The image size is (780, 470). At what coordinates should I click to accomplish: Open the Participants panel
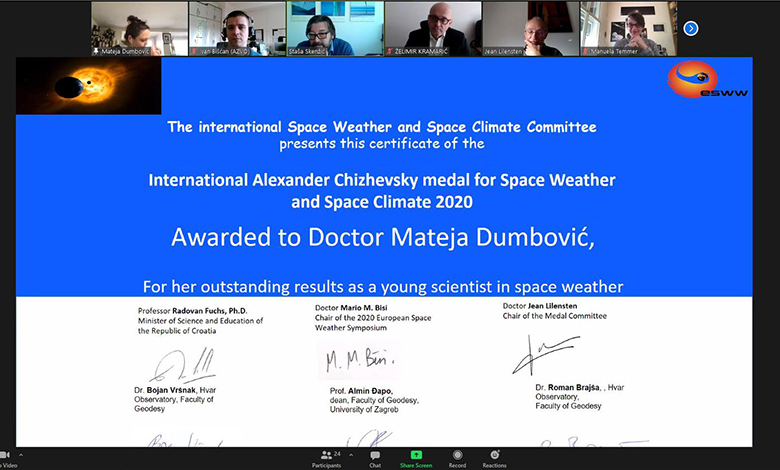pos(327,459)
